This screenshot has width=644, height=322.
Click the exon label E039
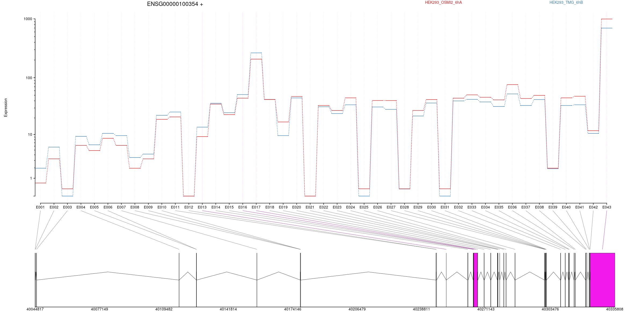(553, 207)
